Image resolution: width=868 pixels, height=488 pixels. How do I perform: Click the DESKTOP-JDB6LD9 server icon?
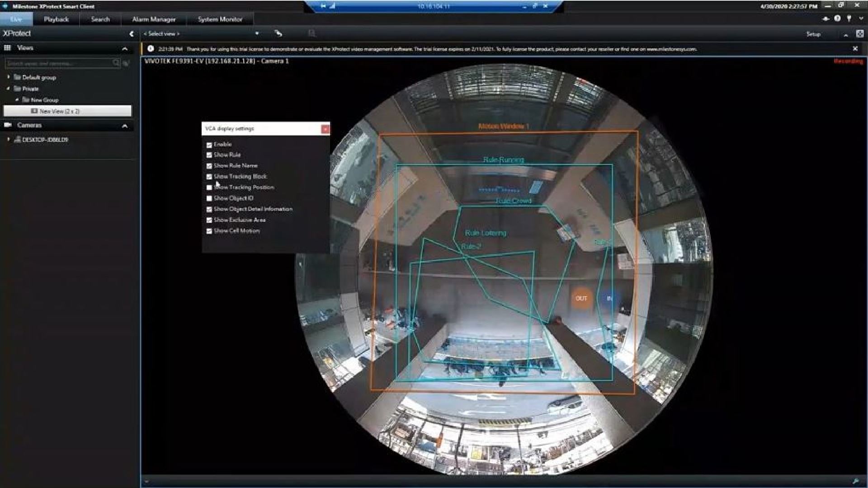coord(17,140)
